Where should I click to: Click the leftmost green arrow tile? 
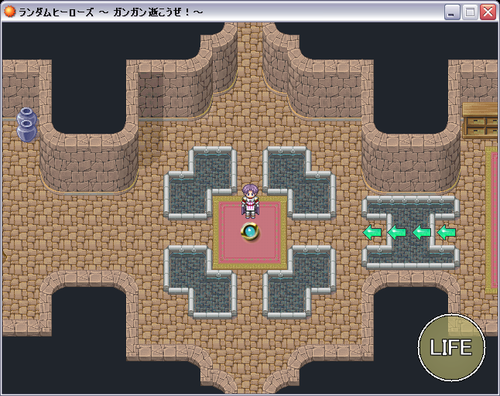coord(372,232)
